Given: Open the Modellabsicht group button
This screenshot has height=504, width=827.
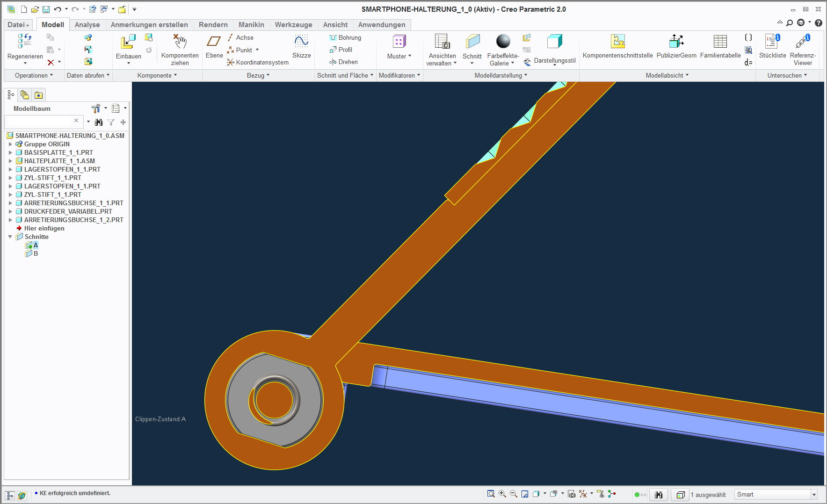Looking at the screenshot, I should [x=667, y=75].
